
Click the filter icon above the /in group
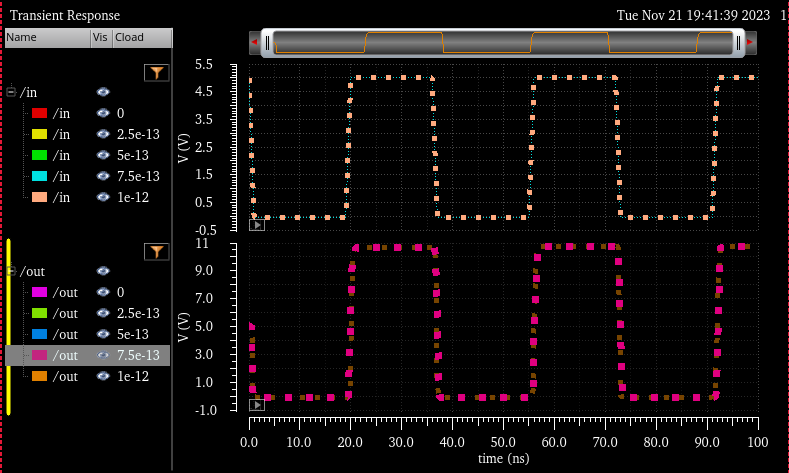pyautogui.click(x=156, y=72)
